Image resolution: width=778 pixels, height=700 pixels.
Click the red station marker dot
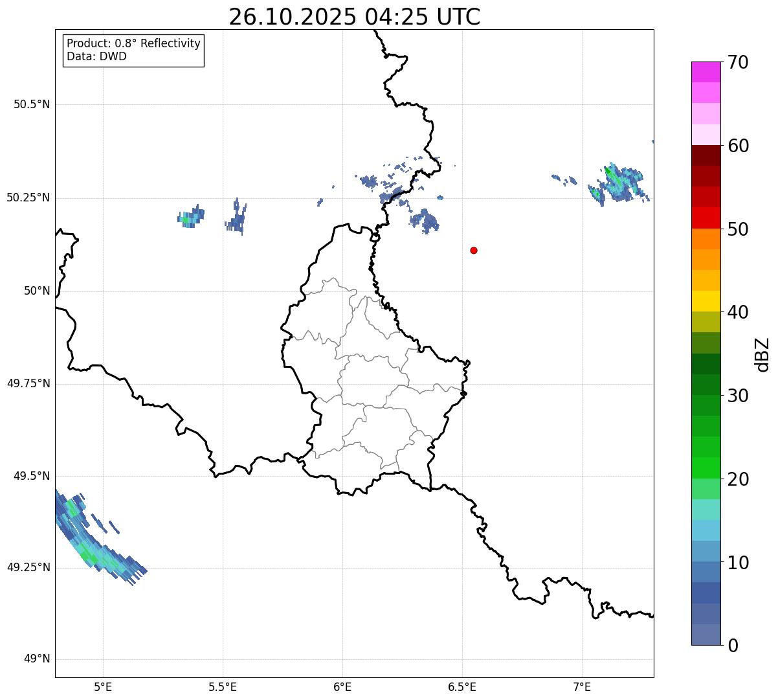click(x=474, y=250)
